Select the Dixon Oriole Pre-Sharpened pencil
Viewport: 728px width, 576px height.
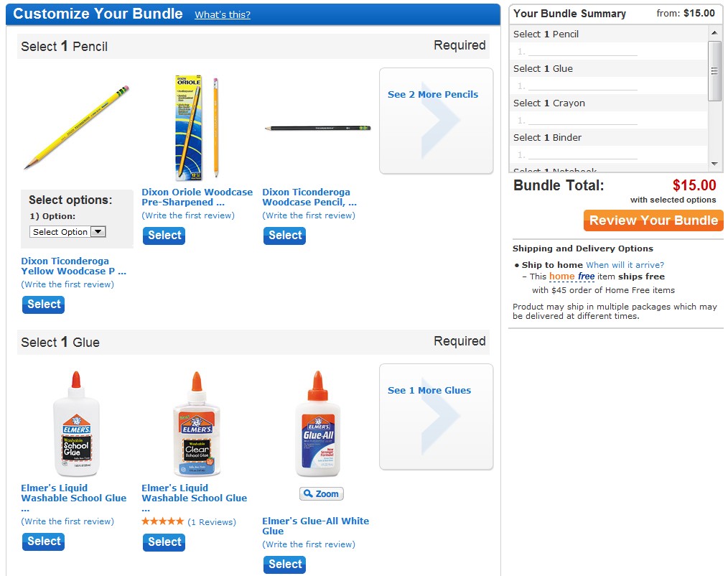point(164,236)
